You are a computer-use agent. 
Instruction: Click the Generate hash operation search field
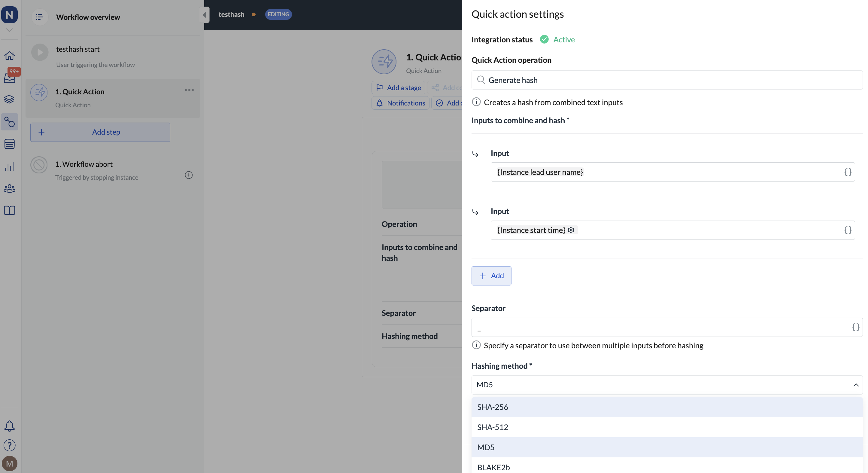[667, 80]
